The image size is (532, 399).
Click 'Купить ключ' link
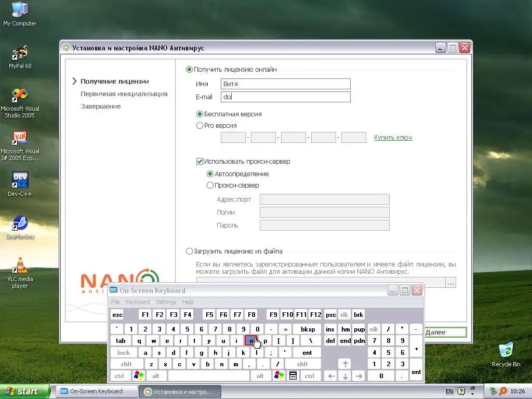pos(393,137)
